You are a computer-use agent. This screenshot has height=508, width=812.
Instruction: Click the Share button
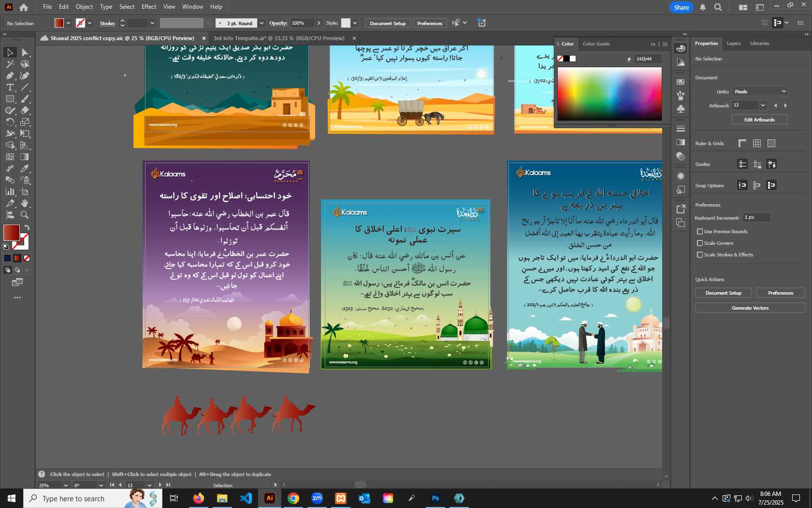pos(681,7)
